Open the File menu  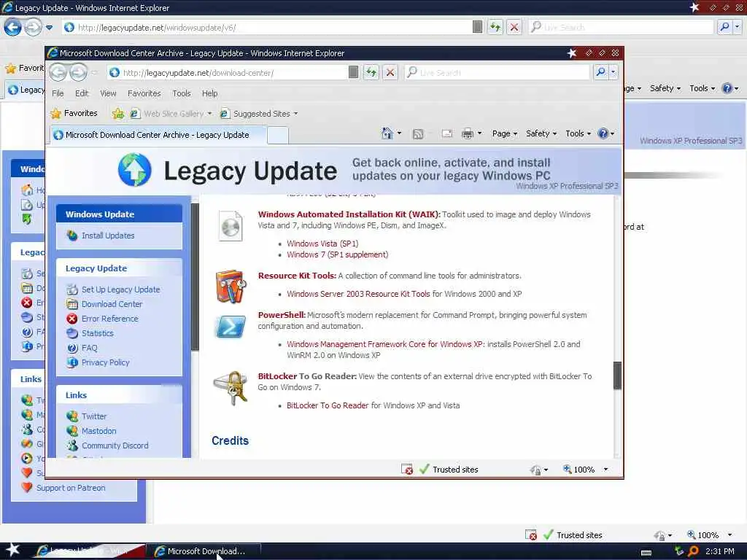[58, 94]
